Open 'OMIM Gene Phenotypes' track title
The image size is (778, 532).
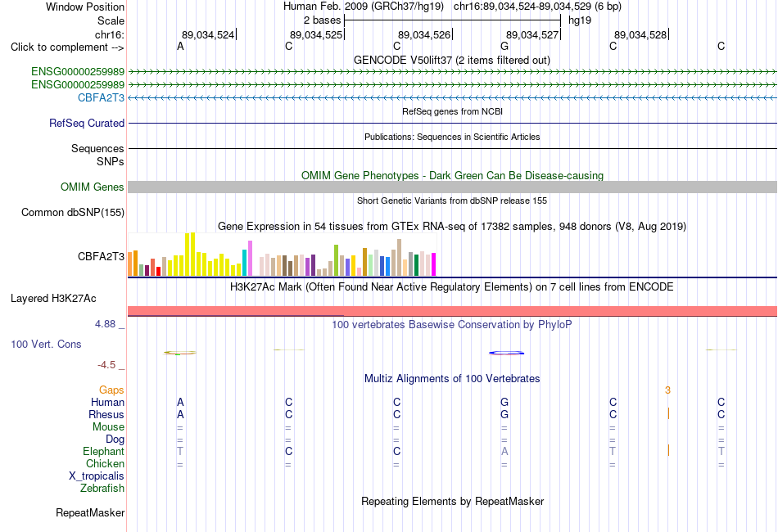[x=452, y=175]
